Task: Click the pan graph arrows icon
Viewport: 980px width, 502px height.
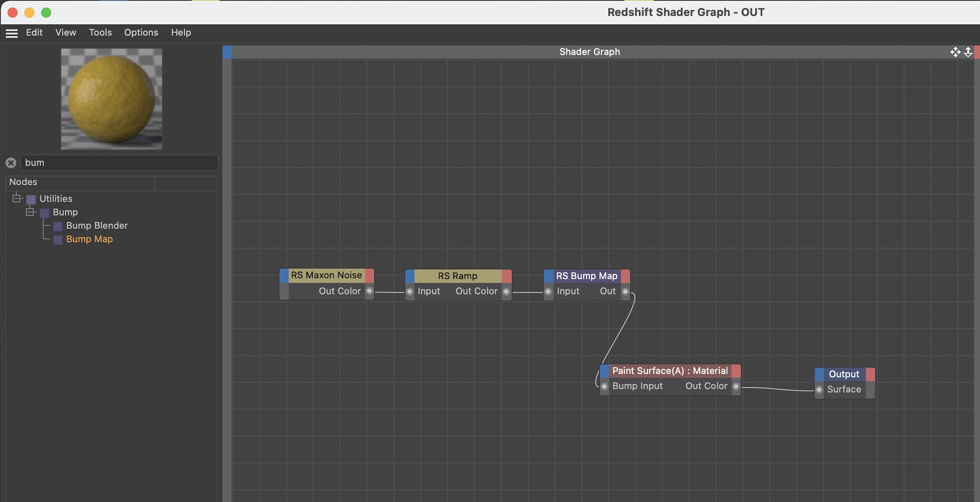Action: click(955, 52)
